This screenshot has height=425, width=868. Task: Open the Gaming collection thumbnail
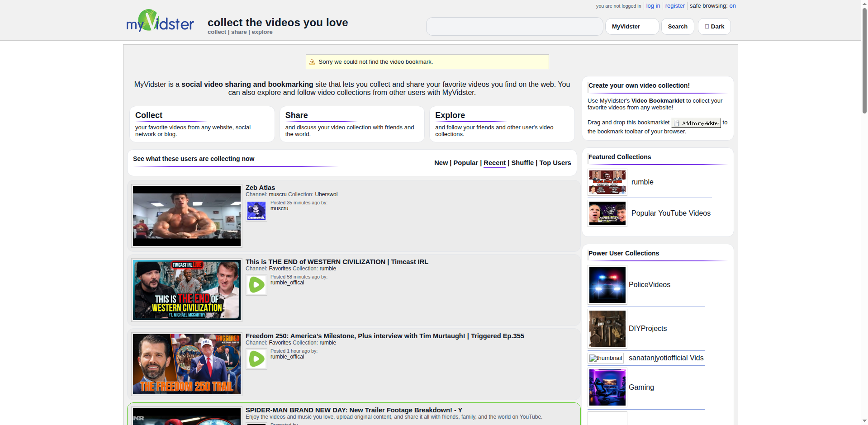pos(607,387)
